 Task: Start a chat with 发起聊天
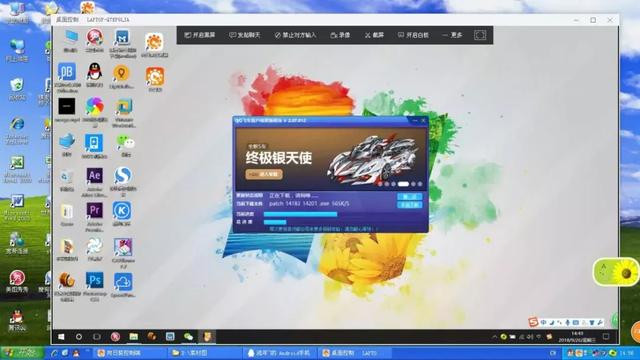244,35
